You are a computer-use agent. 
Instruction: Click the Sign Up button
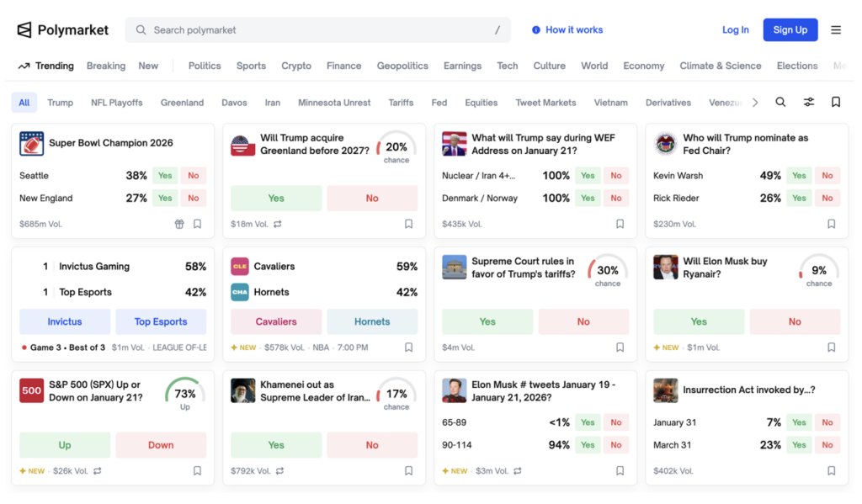point(790,30)
